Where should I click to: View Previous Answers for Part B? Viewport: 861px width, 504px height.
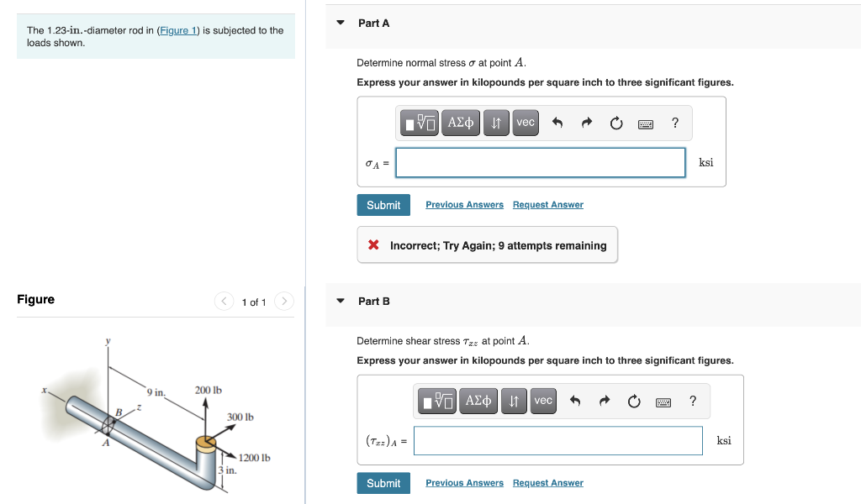[x=464, y=482]
